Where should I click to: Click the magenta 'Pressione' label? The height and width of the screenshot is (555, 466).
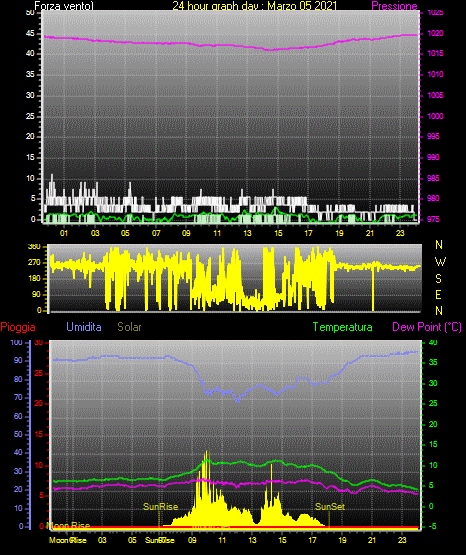coord(394,6)
